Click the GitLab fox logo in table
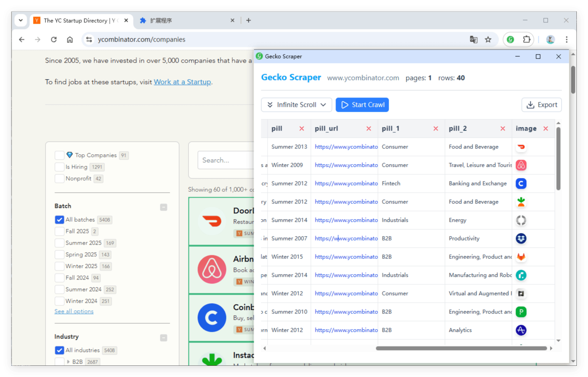Viewport: 588px width, 377px height. [521, 257]
